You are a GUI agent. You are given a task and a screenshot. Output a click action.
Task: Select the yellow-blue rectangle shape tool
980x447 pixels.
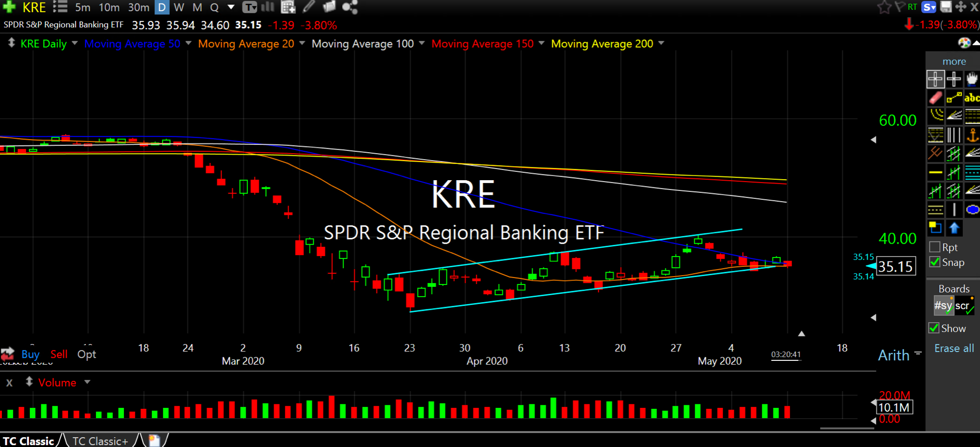[x=935, y=228]
